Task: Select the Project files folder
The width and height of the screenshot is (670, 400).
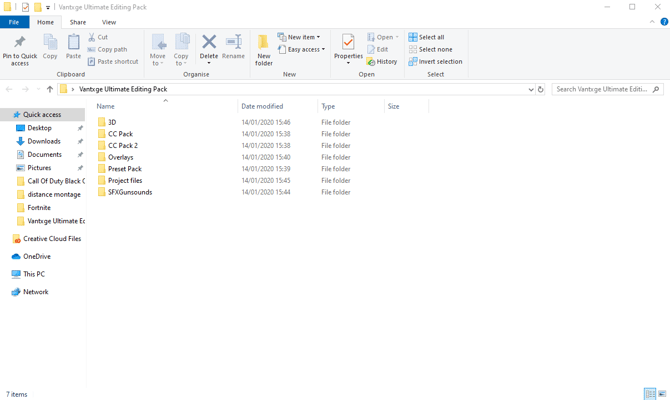Action: point(125,180)
